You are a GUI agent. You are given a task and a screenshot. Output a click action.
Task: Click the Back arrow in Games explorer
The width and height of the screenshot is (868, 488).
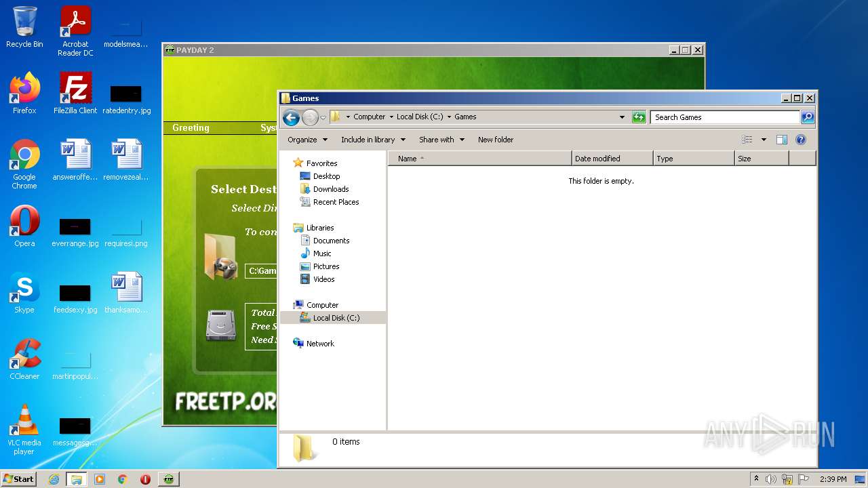pyautogui.click(x=291, y=117)
